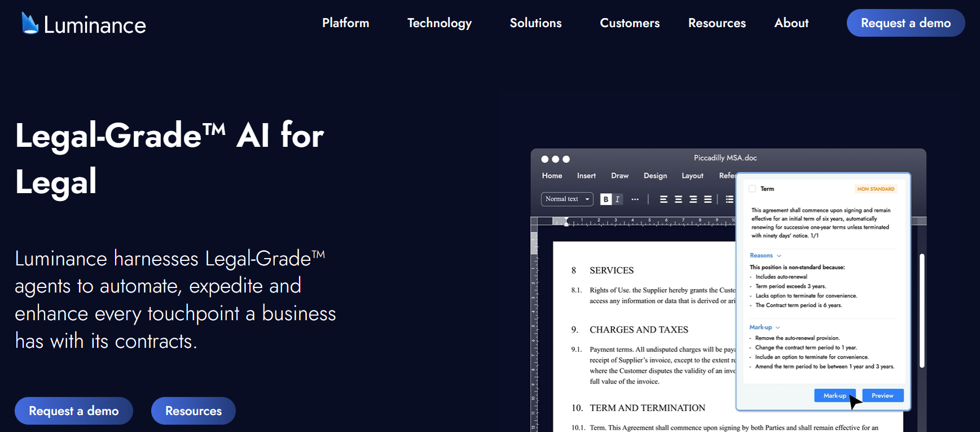Click the document's vertical scrollbar
This screenshot has width=980, height=432.
pyautogui.click(x=922, y=311)
